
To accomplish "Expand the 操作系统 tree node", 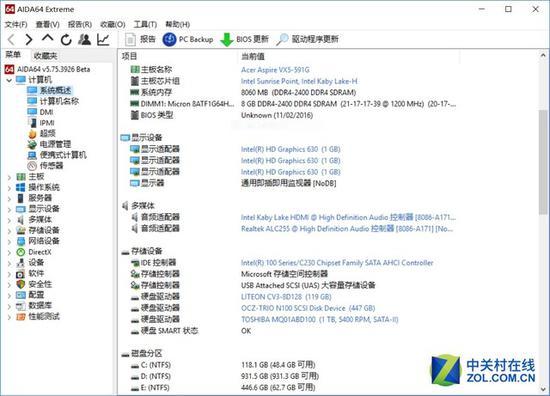I will (x=9, y=188).
